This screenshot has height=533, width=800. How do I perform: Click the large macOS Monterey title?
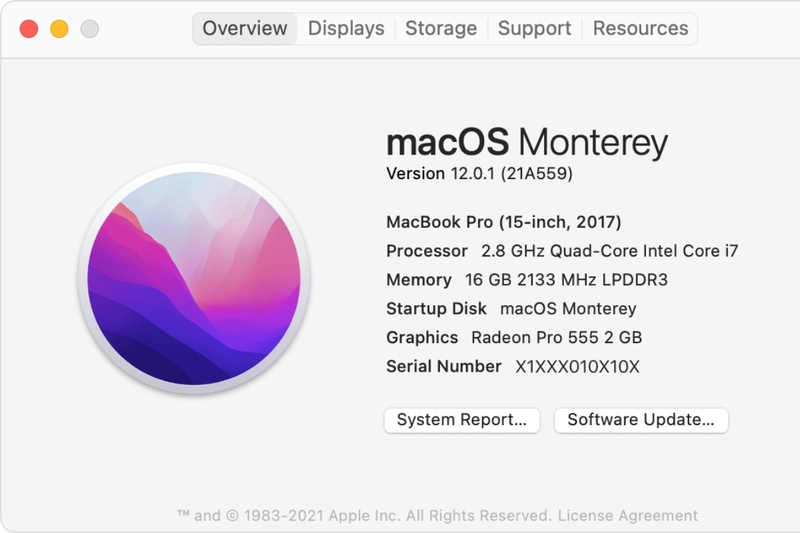527,142
